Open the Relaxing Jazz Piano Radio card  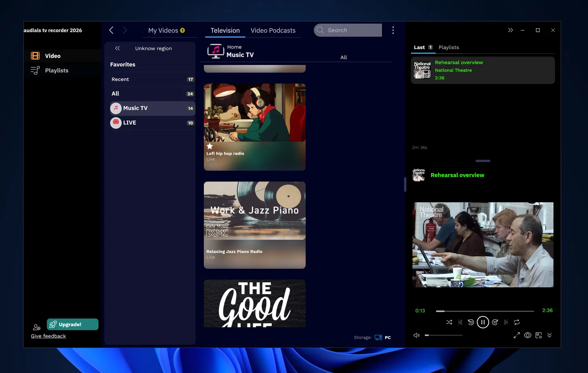coord(255,225)
